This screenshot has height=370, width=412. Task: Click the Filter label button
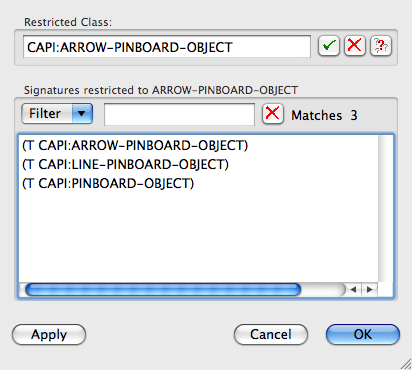(x=47, y=114)
